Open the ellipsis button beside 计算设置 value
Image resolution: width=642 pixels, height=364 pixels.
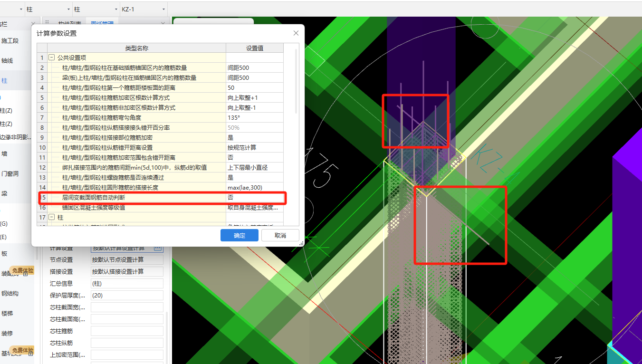point(158,248)
